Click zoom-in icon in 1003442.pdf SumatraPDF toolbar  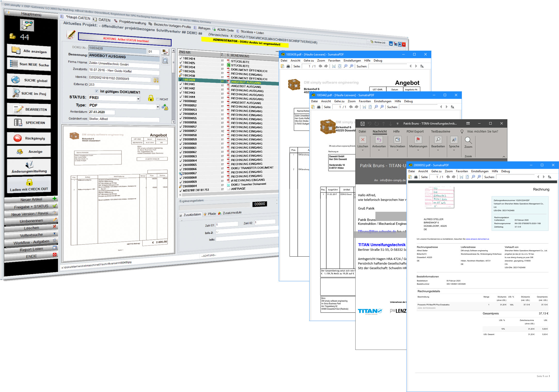(382, 107)
